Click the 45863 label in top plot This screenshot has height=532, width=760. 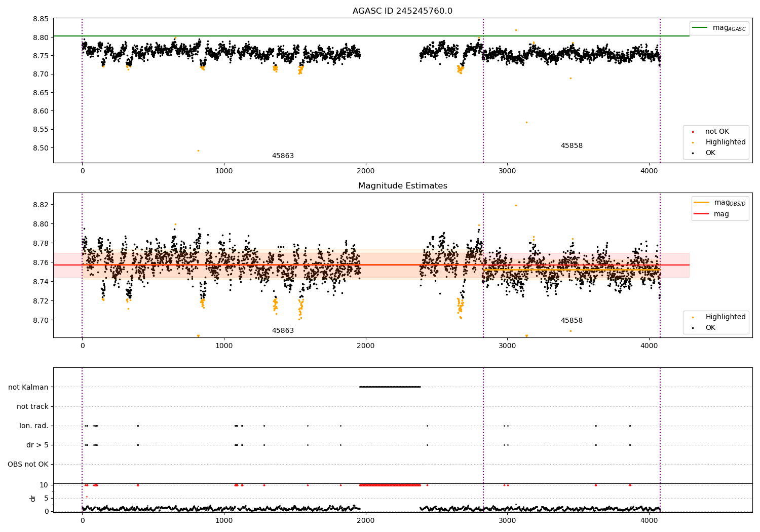click(283, 156)
